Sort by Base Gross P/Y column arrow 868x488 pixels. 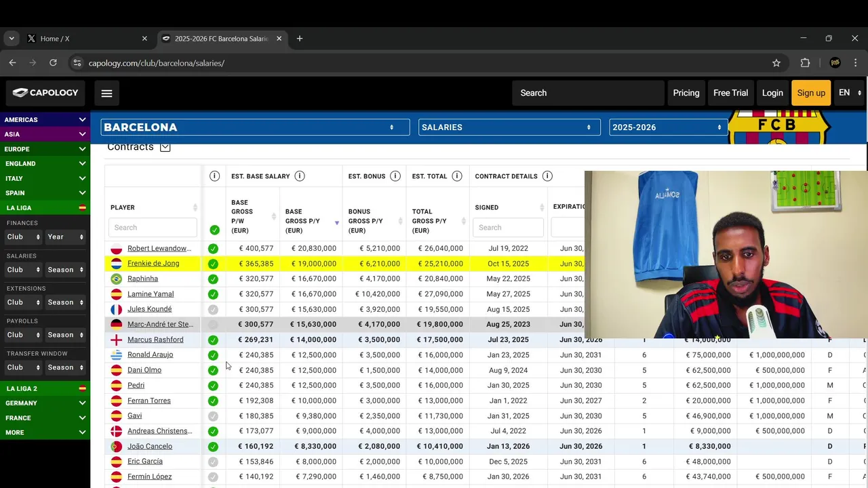point(337,223)
